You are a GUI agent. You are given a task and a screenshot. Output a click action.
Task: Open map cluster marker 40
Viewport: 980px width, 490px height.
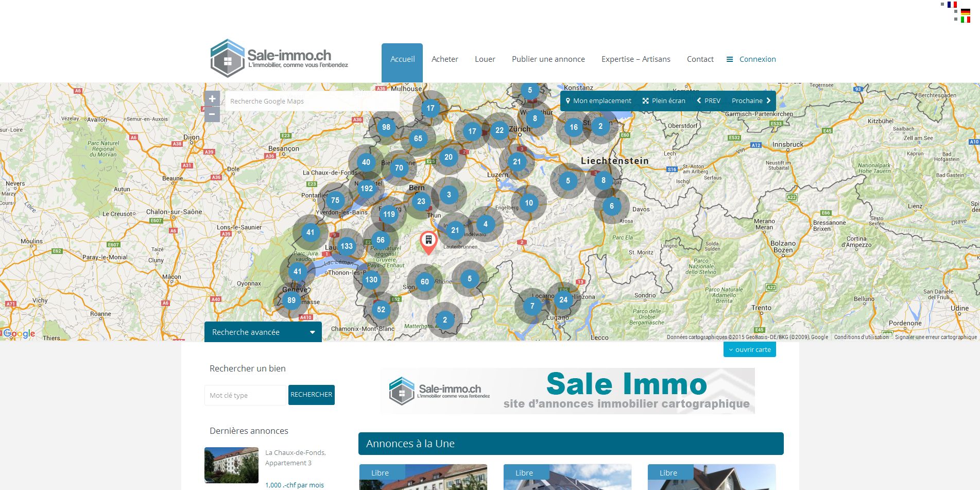366,162
